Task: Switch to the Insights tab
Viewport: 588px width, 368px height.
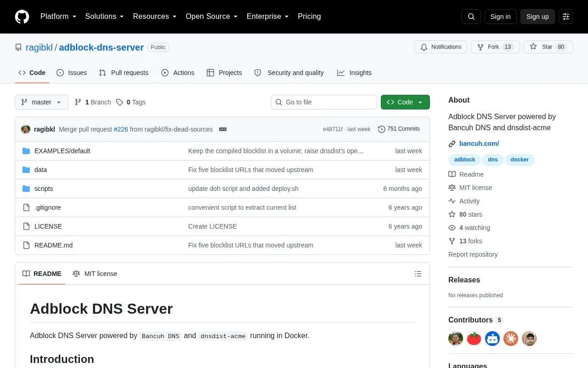Action: point(354,73)
